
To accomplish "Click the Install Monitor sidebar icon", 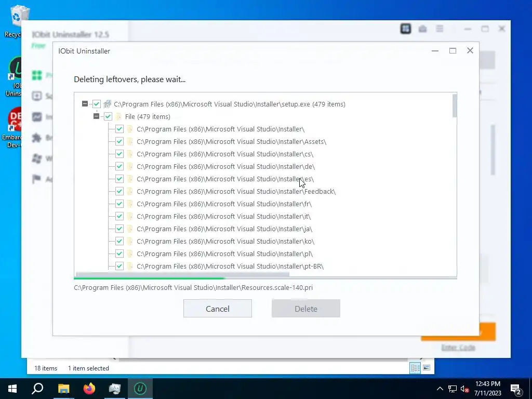I will [37, 117].
